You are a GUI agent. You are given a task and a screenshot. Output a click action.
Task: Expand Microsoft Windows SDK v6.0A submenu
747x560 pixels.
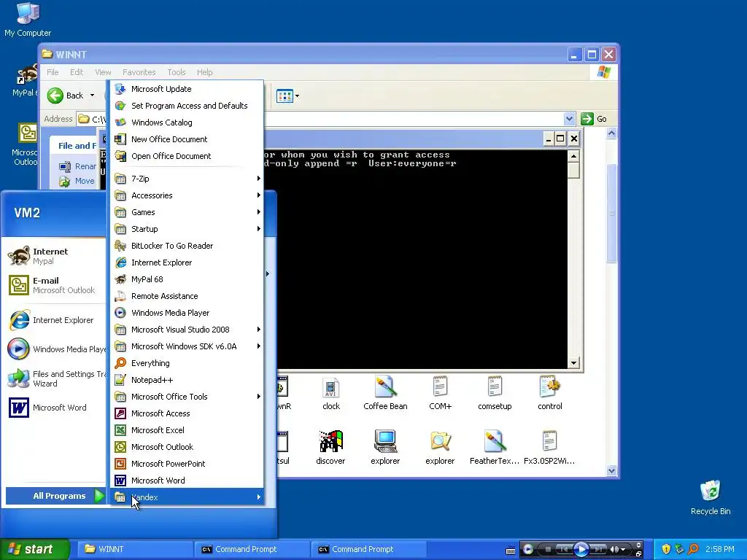point(187,346)
